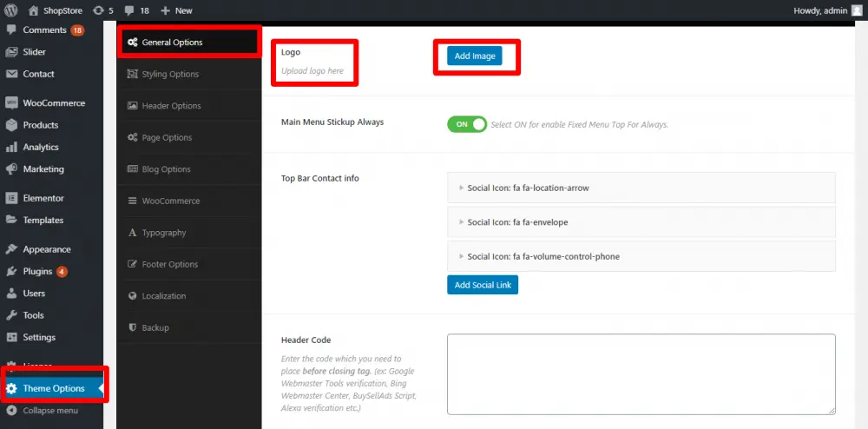The width and height of the screenshot is (868, 429).
Task: Expand Social Icon fa-location-arrow row
Action: click(x=641, y=188)
